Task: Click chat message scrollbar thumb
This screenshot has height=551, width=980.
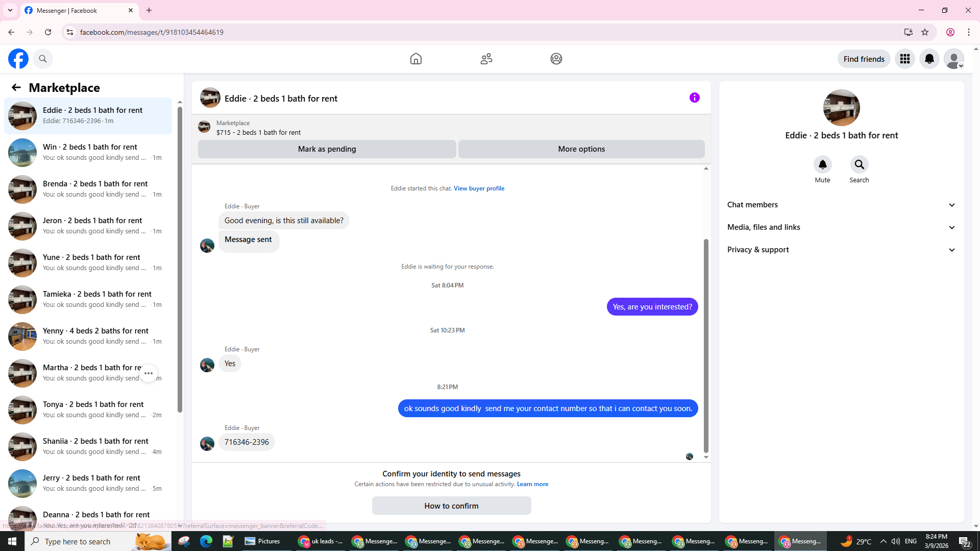Action: click(x=706, y=345)
